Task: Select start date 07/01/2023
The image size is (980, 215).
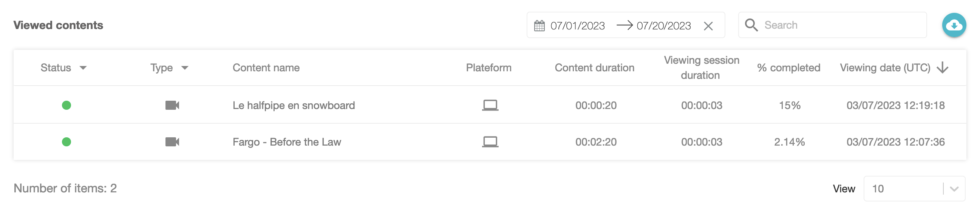Action: [578, 26]
